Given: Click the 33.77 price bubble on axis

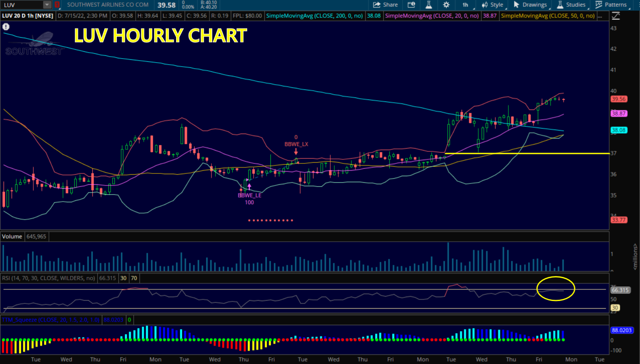Looking at the screenshot, I should tap(619, 220).
